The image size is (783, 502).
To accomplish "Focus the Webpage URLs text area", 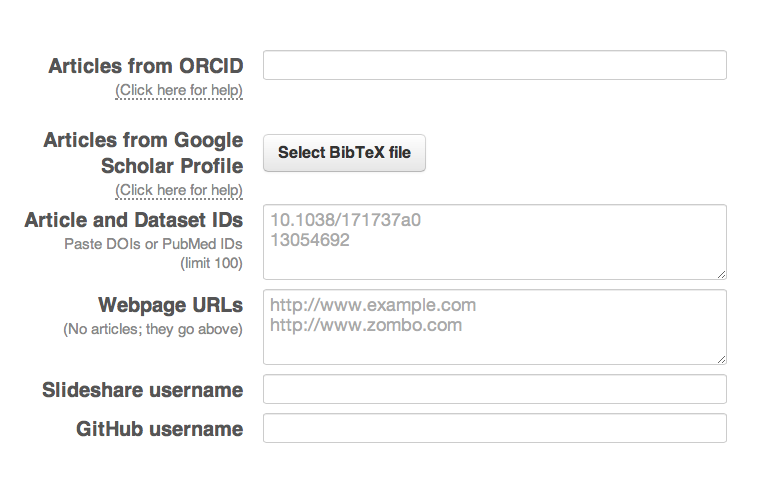I will tap(494, 327).
